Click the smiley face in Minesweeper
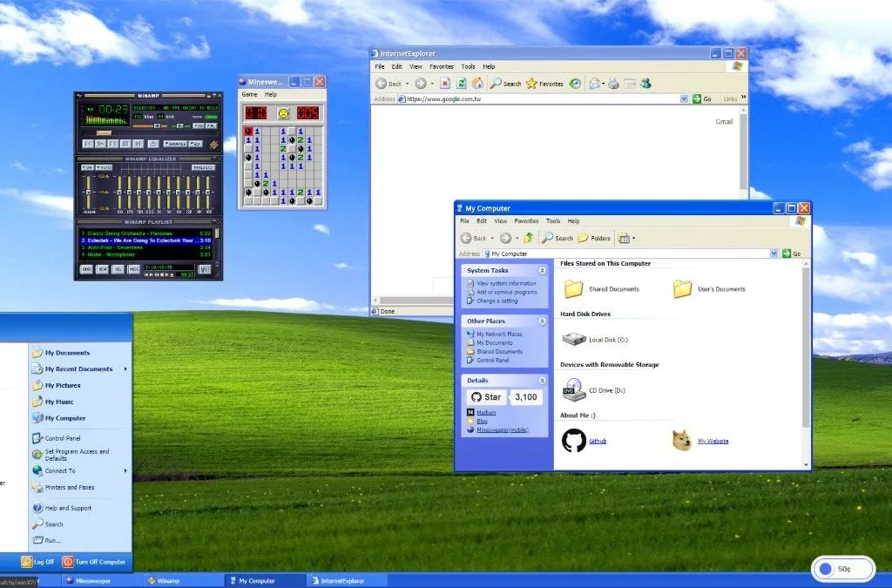Screen dimensions: 892x588 283,113
